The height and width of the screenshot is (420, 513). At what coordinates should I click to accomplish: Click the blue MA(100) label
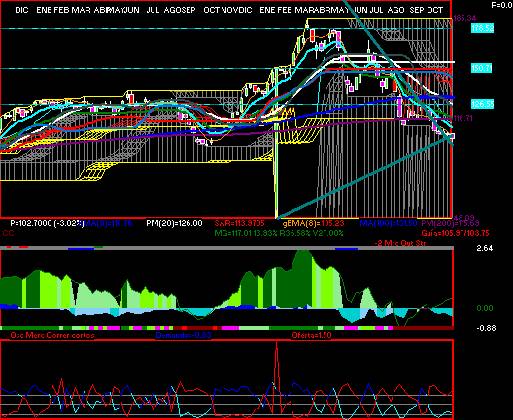coord(388,223)
